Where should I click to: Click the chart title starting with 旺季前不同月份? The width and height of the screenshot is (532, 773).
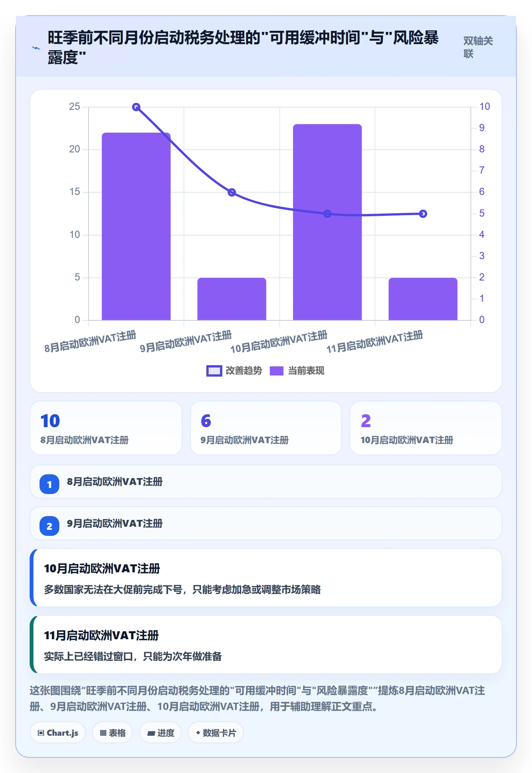(243, 47)
